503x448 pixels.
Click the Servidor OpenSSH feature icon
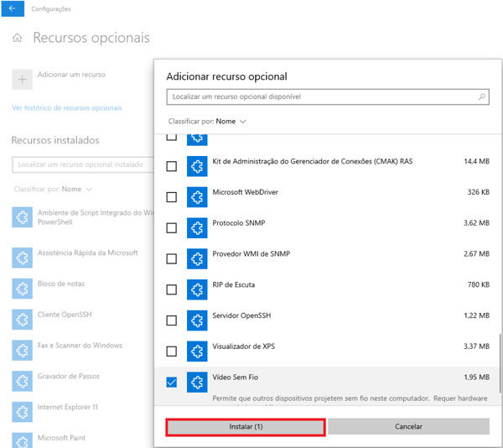(x=197, y=320)
